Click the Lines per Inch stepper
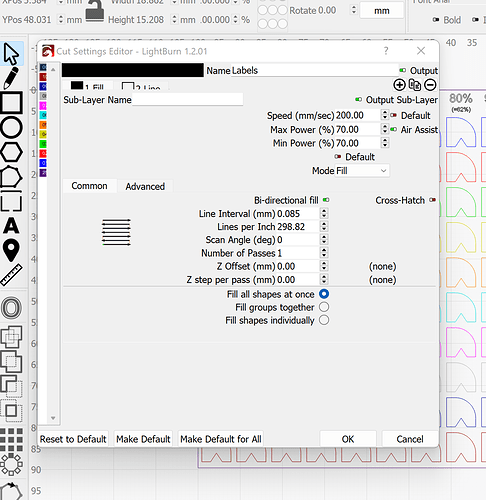Screen dimensions: 486x500 pos(324,227)
